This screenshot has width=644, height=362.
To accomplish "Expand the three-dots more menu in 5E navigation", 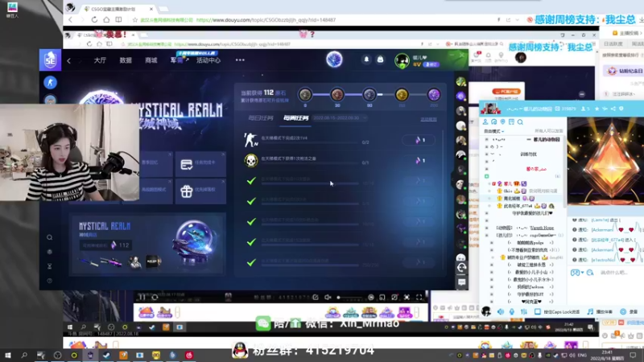I will point(240,60).
